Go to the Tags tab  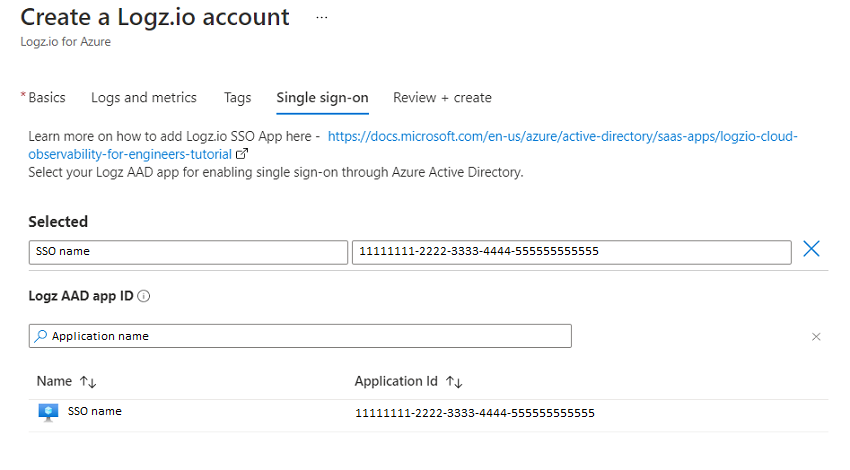click(237, 98)
